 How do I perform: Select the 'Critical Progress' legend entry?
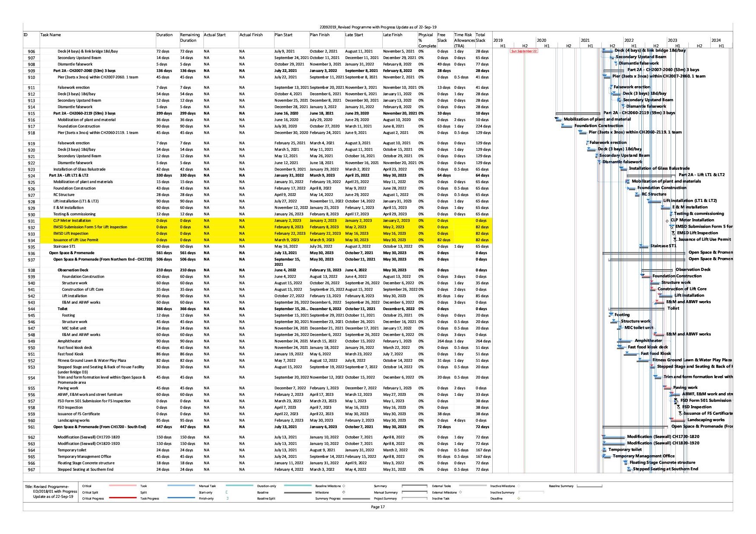click(x=93, y=499)
